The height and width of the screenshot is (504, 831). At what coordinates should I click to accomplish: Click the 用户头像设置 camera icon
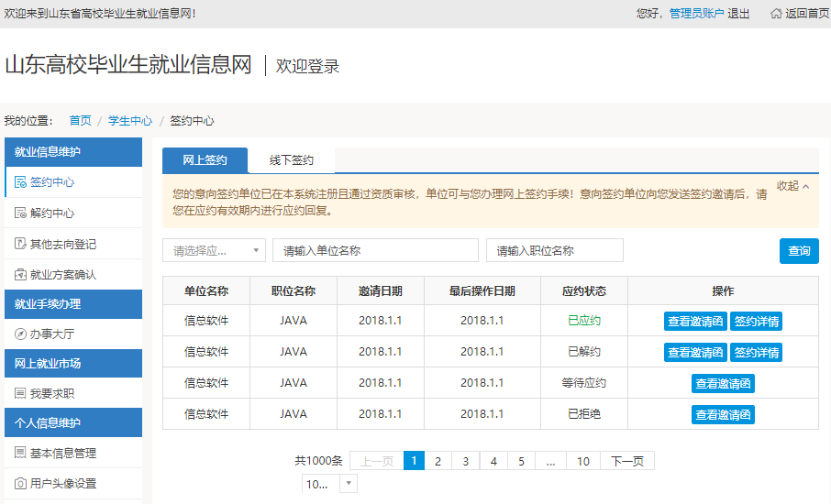tap(20, 483)
